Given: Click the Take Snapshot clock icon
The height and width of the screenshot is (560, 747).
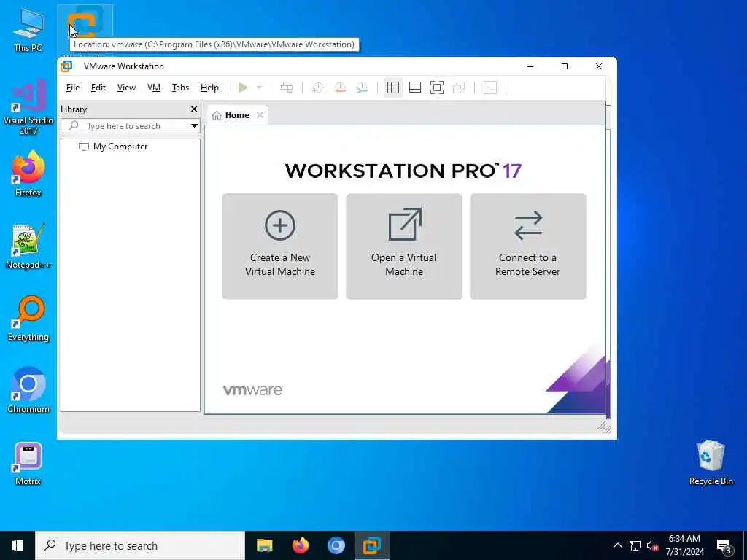Looking at the screenshot, I should [x=317, y=87].
